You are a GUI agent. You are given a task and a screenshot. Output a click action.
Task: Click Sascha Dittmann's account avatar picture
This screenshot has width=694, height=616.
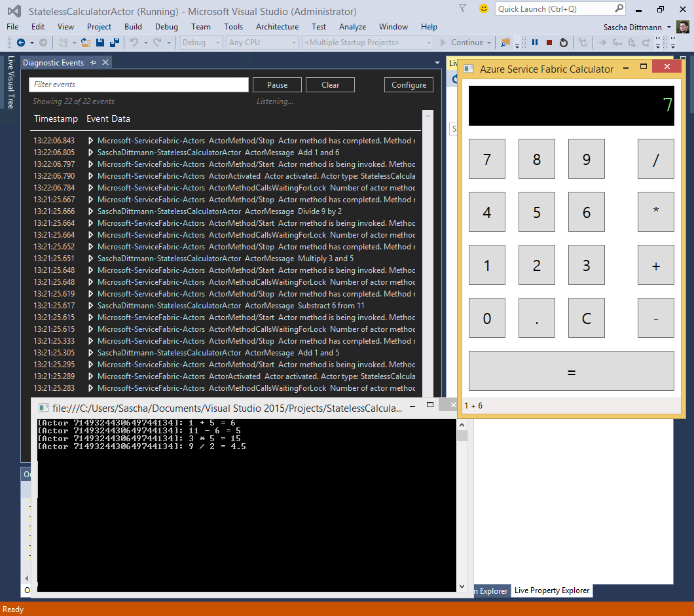click(x=682, y=27)
